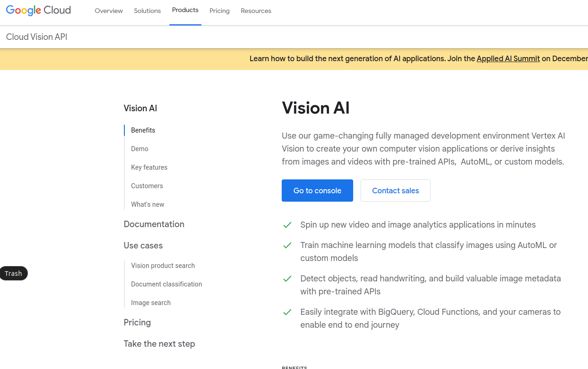Open the Solutions menu item
The height and width of the screenshot is (369, 588).
point(147,11)
